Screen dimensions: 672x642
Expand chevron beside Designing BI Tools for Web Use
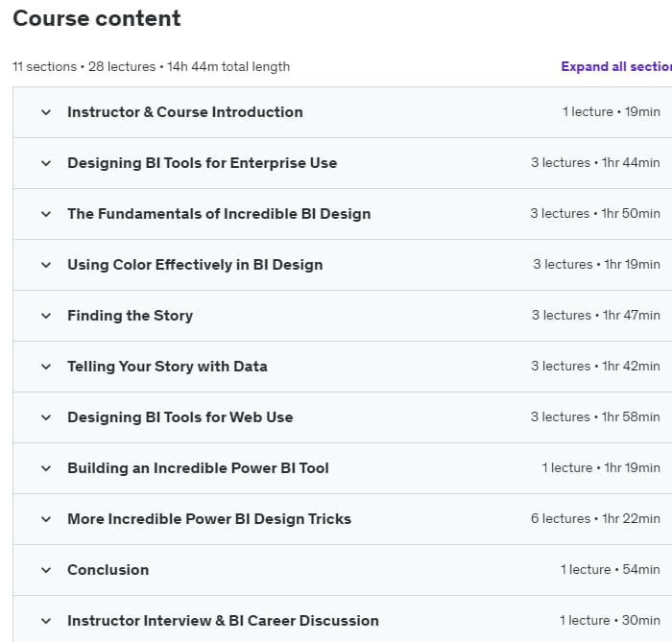click(x=46, y=417)
